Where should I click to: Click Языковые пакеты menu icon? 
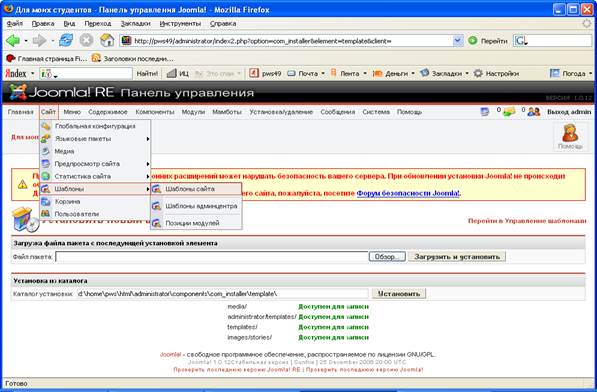pyautogui.click(x=46, y=139)
